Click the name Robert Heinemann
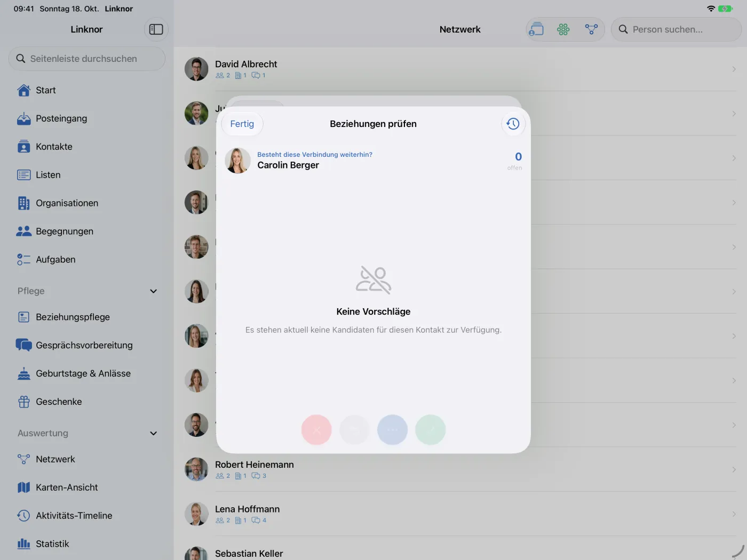 (x=255, y=465)
